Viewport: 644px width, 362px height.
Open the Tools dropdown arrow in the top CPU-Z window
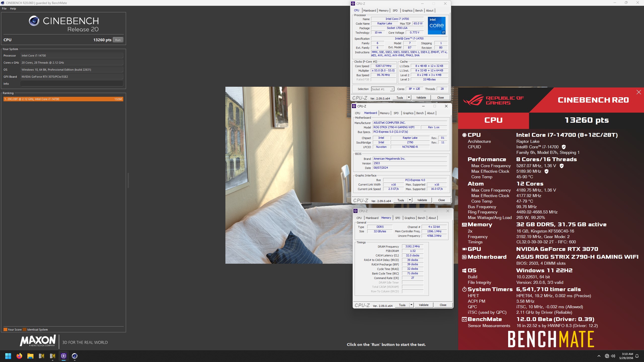click(x=409, y=98)
